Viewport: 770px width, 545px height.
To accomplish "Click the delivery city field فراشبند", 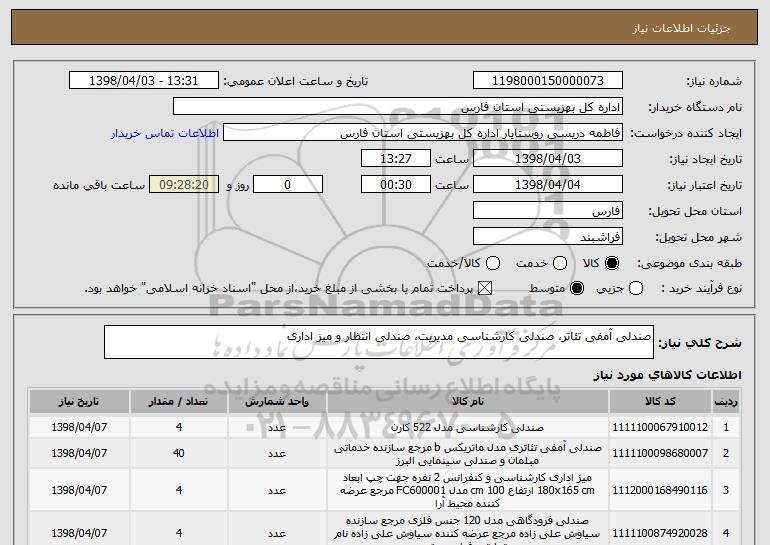I will [x=548, y=237].
